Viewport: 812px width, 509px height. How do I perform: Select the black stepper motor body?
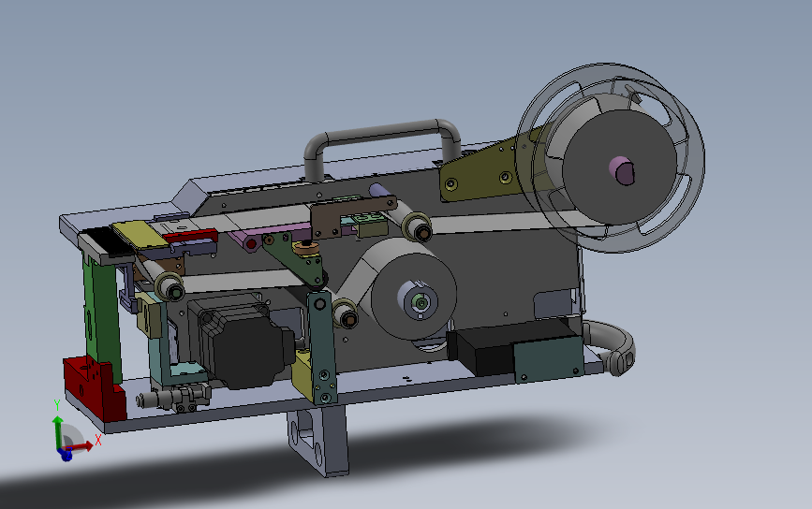(x=244, y=342)
